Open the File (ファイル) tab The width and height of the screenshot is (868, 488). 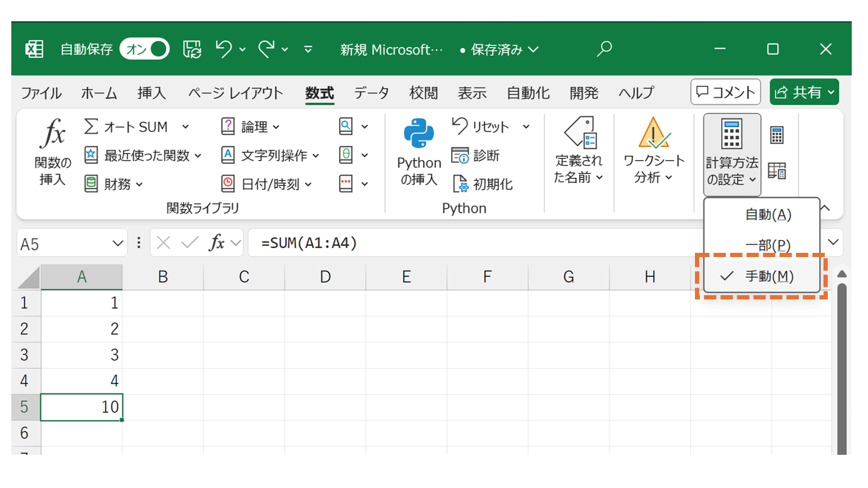tap(41, 93)
